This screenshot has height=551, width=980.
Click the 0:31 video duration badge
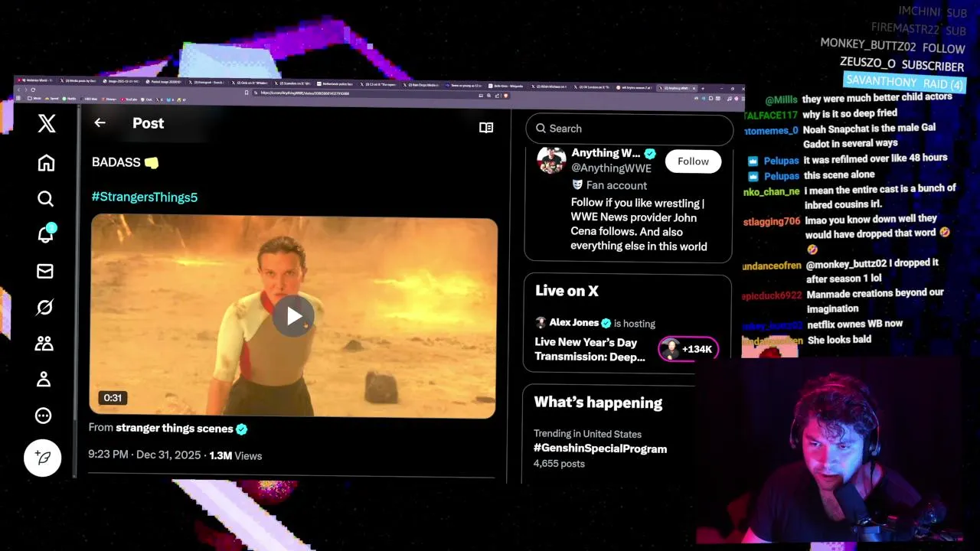coord(113,398)
